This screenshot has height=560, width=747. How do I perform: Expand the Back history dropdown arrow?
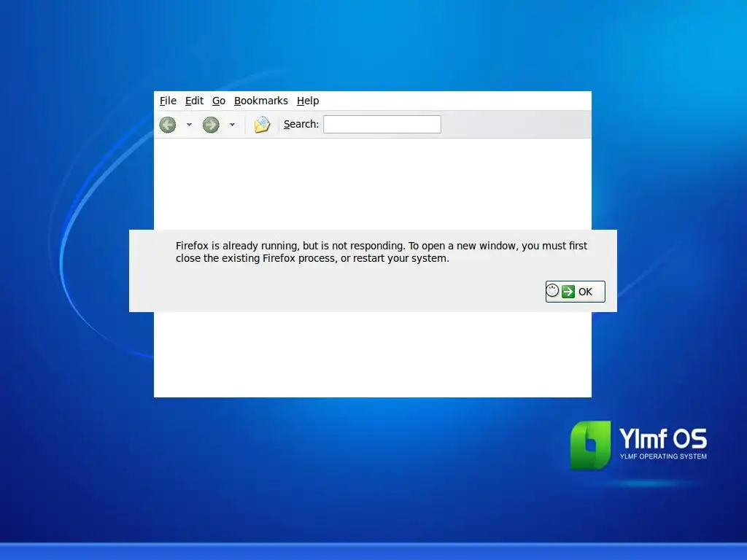click(x=189, y=125)
